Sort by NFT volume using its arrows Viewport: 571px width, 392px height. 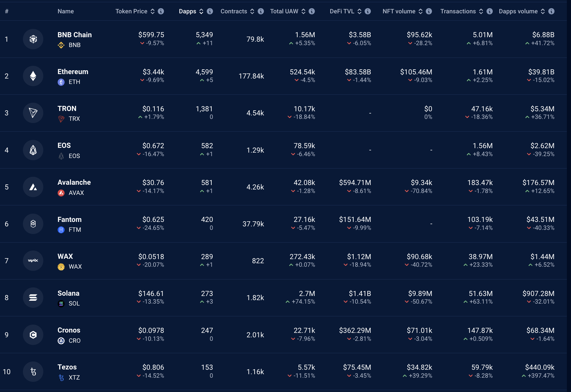point(420,11)
